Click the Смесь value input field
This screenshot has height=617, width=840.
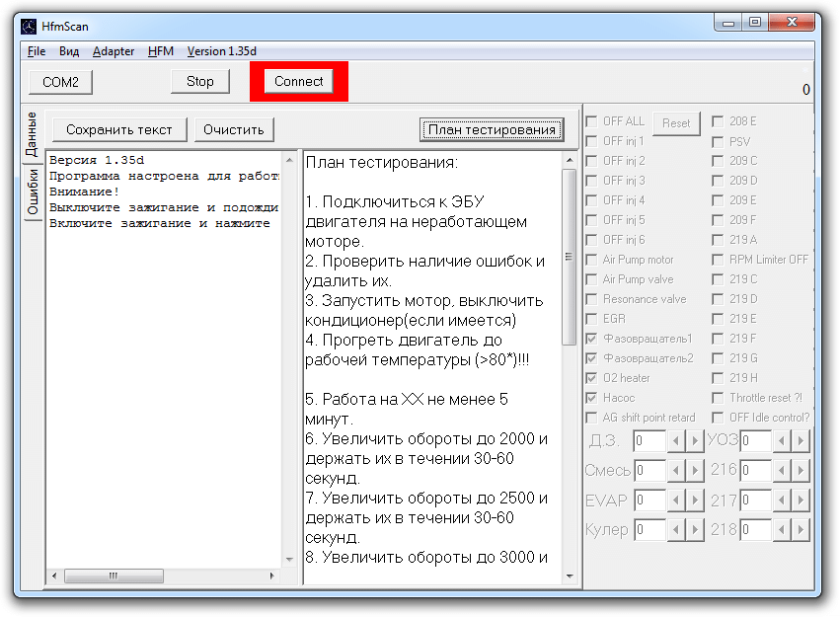coord(649,471)
